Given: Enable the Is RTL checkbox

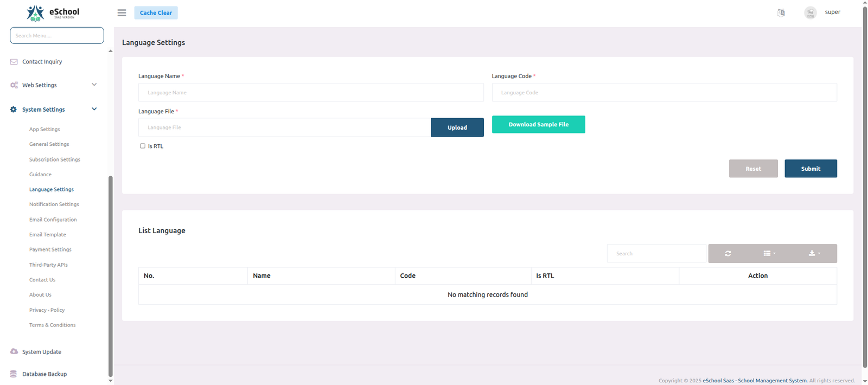Looking at the screenshot, I should click(143, 146).
